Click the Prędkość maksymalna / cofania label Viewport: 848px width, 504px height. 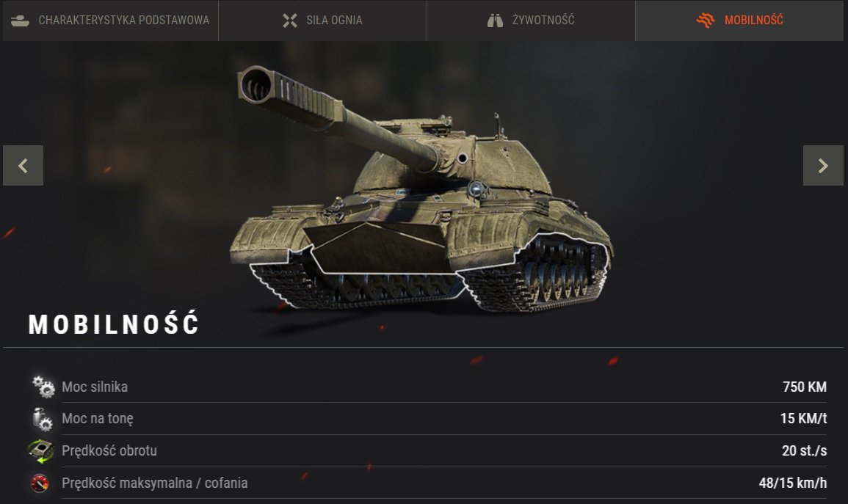tap(155, 483)
